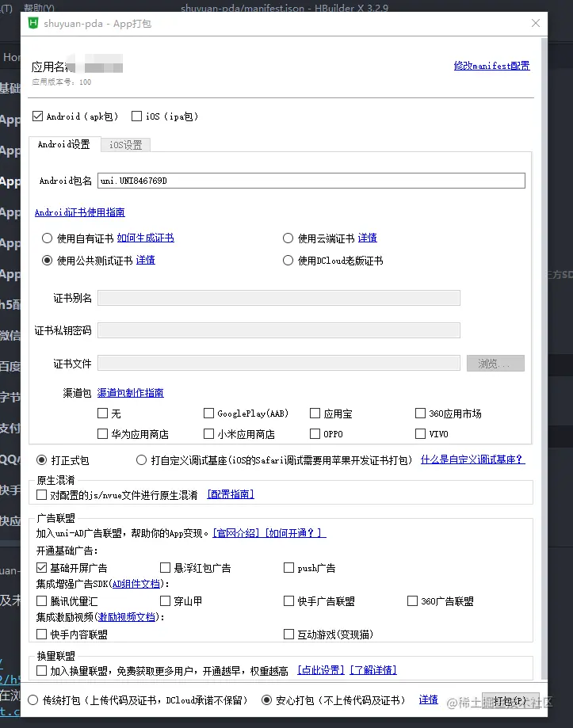Toggle the 基础开屏广告 checkbox

click(41, 567)
